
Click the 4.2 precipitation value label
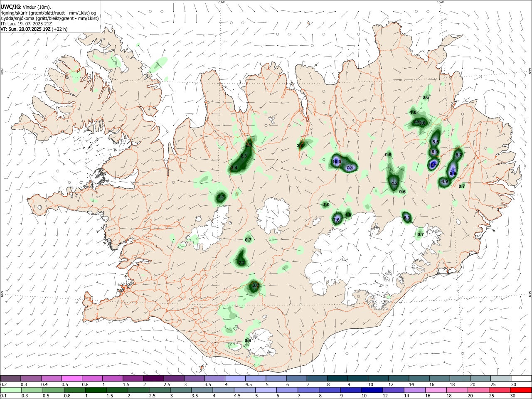pyautogui.click(x=394, y=183)
